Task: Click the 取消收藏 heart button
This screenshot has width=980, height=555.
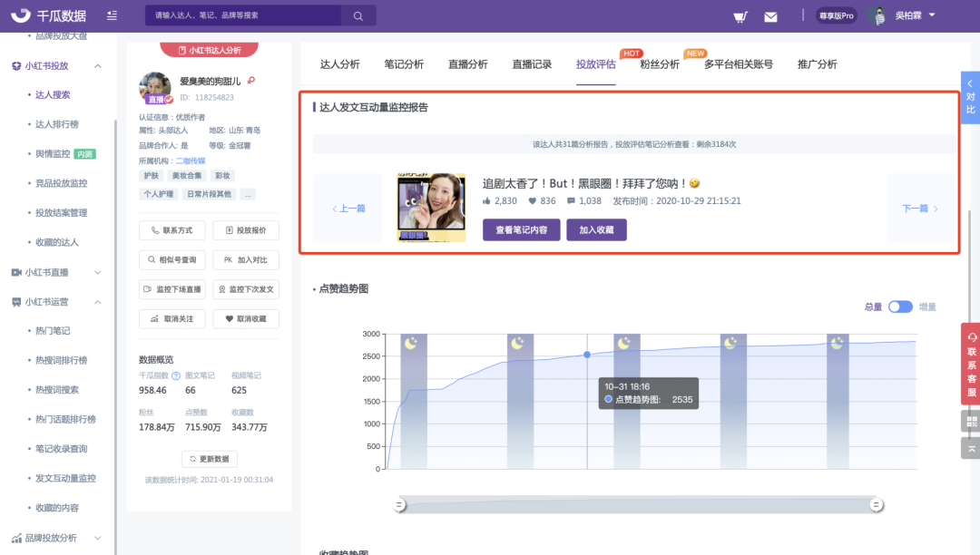Action: [x=246, y=319]
